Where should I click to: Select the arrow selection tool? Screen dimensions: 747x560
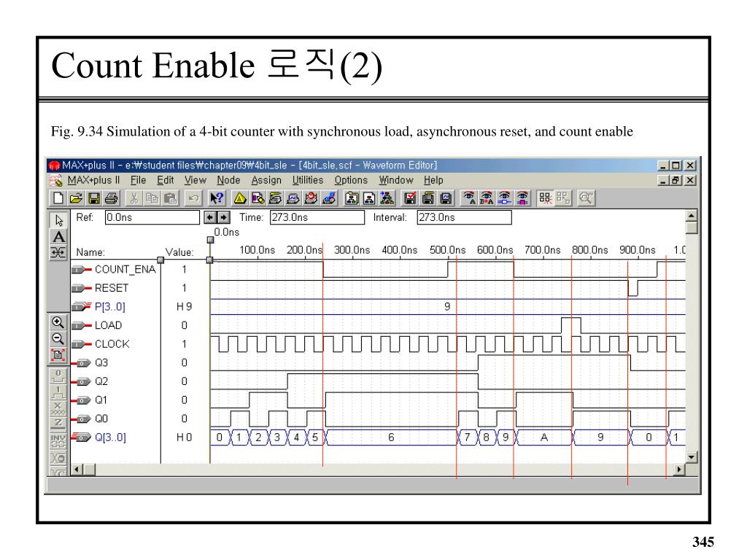[x=58, y=220]
